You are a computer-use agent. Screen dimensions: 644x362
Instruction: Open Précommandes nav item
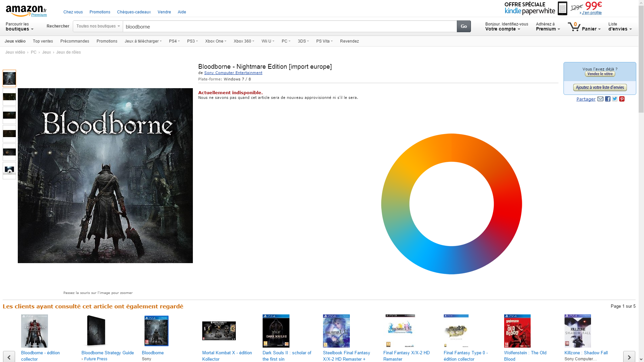coord(75,41)
